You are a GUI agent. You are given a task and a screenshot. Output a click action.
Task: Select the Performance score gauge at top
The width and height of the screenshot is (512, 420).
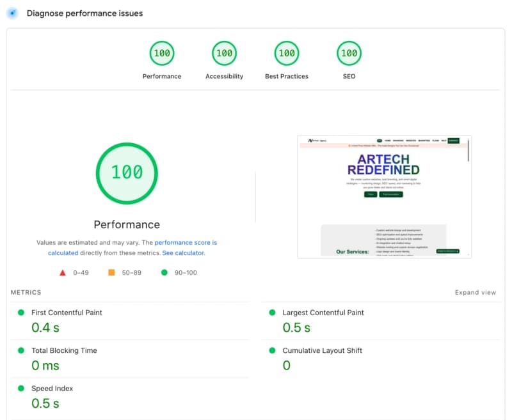pyautogui.click(x=162, y=53)
